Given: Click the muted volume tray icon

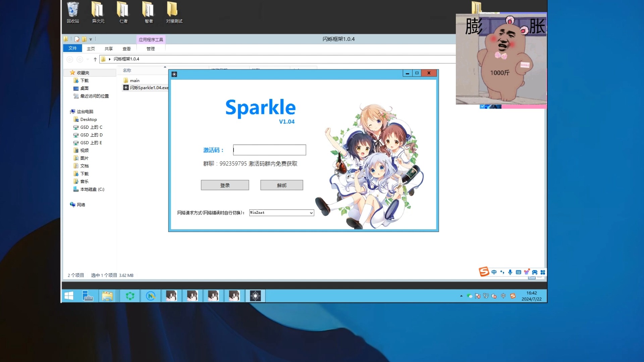Looking at the screenshot, I should click(x=494, y=296).
